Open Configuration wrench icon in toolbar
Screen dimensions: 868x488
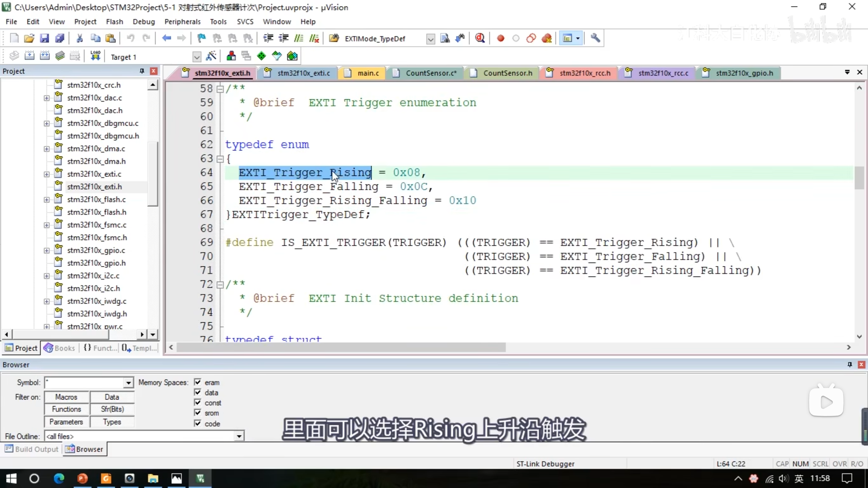(x=595, y=38)
